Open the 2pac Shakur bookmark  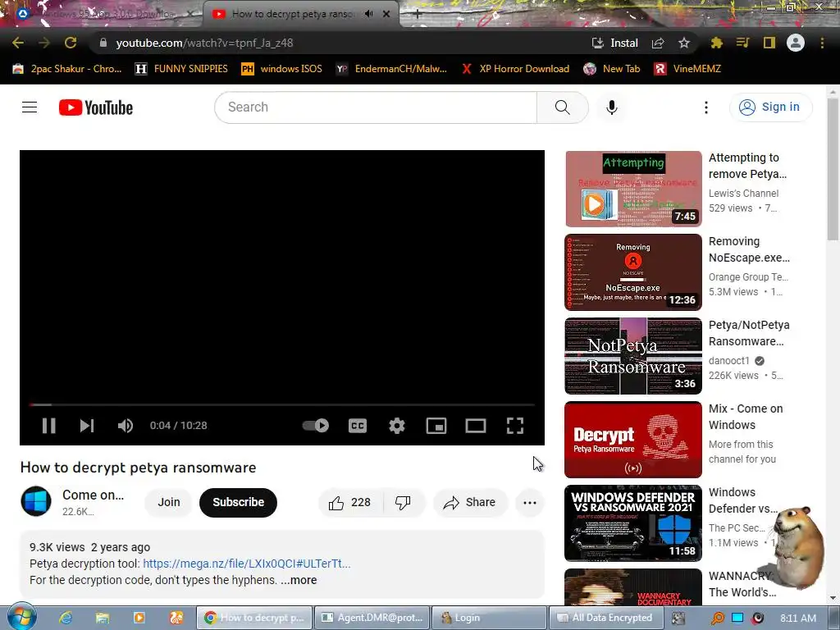click(67, 69)
